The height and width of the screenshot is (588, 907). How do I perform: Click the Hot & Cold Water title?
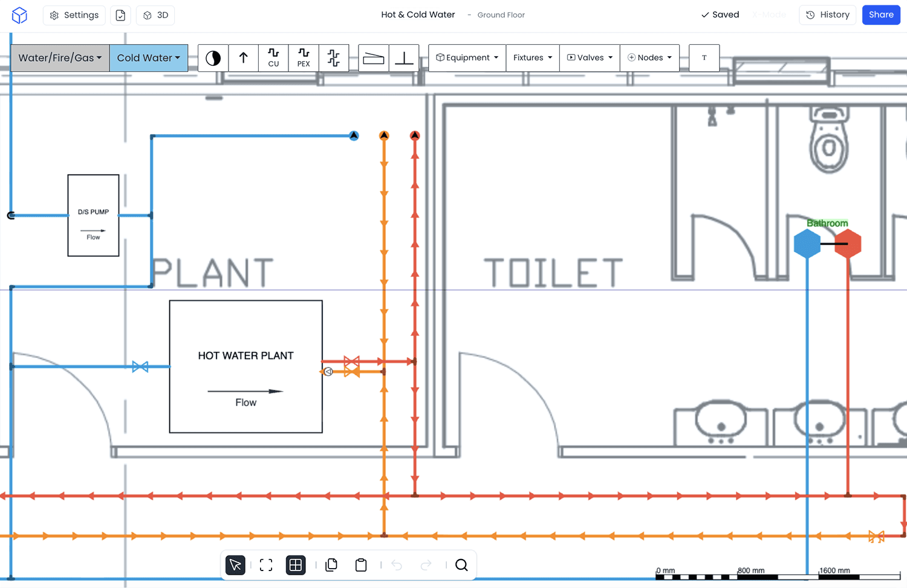pyautogui.click(x=418, y=15)
